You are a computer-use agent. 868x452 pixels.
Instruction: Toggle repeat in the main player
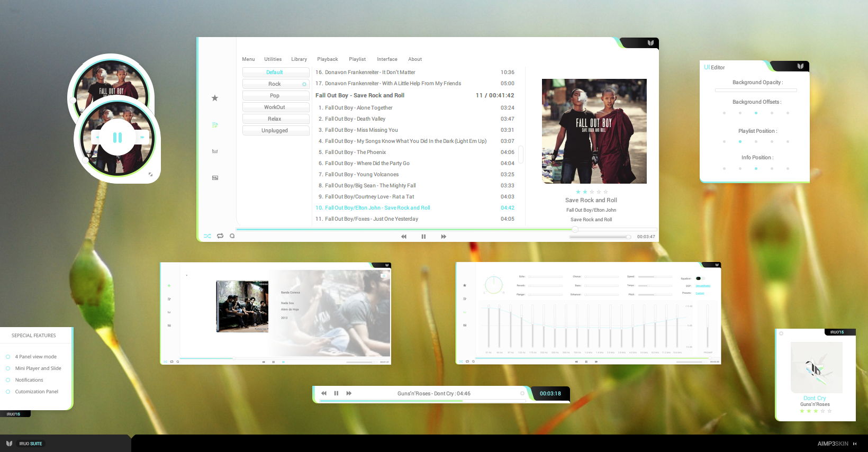(x=220, y=236)
